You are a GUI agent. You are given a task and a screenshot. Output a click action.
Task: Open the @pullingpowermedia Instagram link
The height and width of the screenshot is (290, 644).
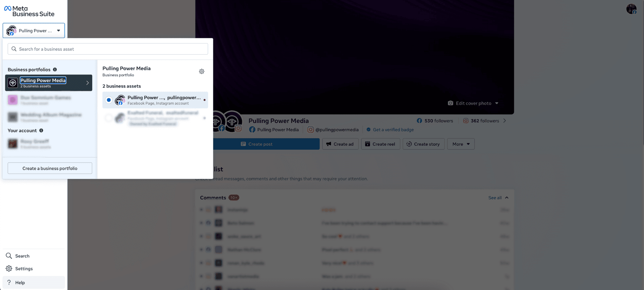pos(333,130)
